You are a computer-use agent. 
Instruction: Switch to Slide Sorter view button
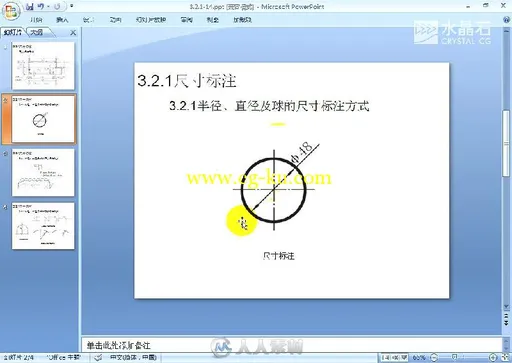[394, 358]
